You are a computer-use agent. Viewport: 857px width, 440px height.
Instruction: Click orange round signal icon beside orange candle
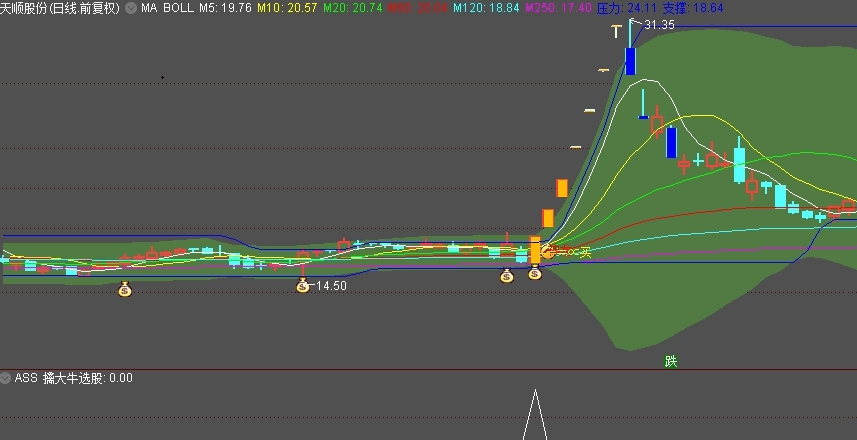pyautogui.click(x=548, y=251)
